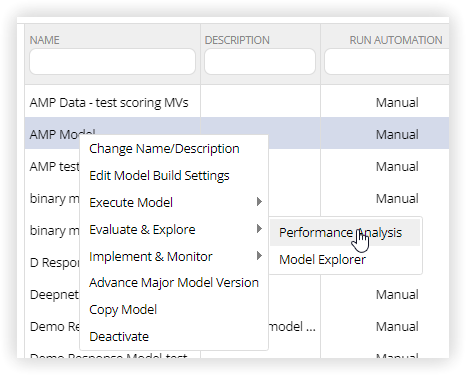Screen dimensions: 466x375
Task: Click Manual cell in AMP Data row
Action: 397,103
